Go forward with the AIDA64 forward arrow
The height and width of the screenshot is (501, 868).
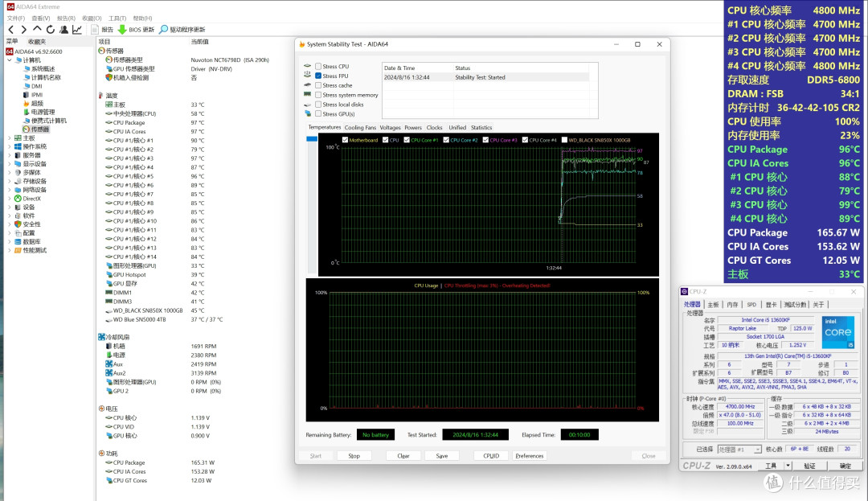tap(23, 29)
